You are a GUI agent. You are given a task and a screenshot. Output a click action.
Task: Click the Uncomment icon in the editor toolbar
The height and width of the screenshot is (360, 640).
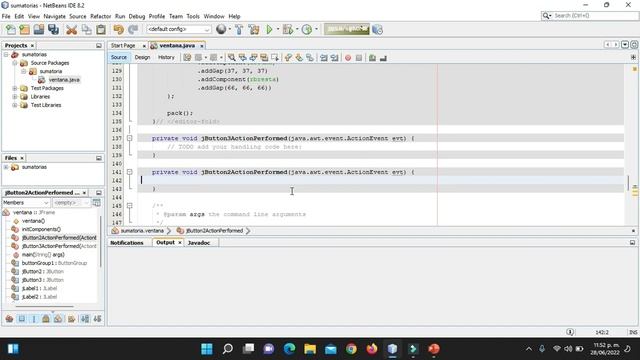[x=383, y=58]
